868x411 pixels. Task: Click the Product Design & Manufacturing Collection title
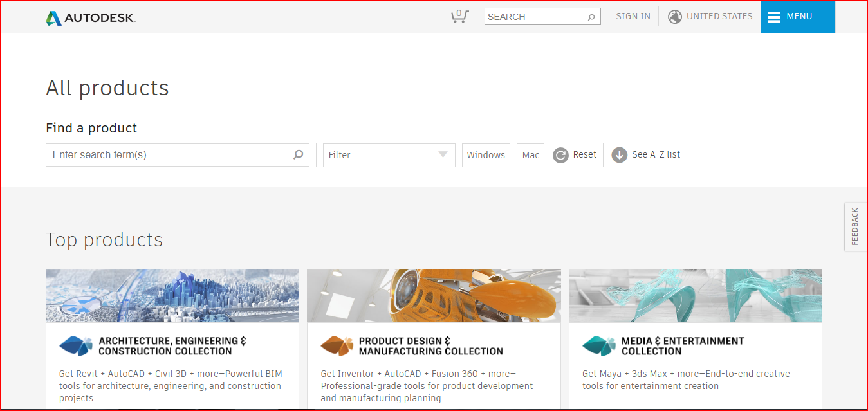click(431, 346)
